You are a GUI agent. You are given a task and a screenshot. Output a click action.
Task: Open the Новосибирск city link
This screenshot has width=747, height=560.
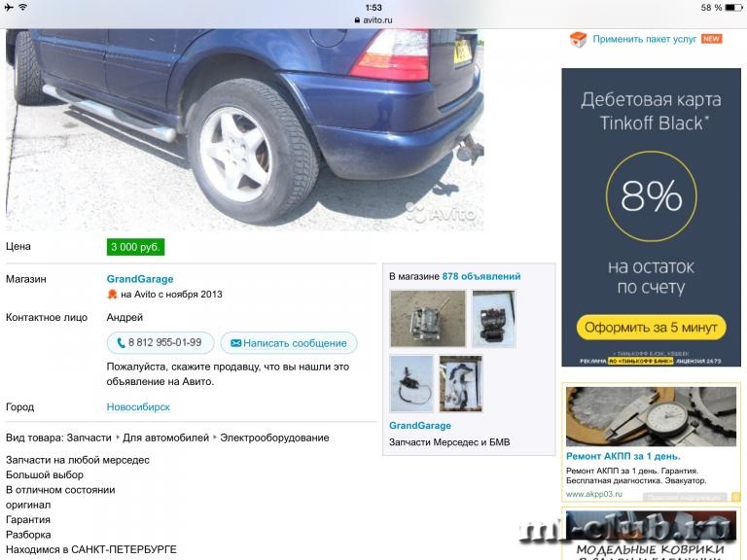click(x=138, y=407)
